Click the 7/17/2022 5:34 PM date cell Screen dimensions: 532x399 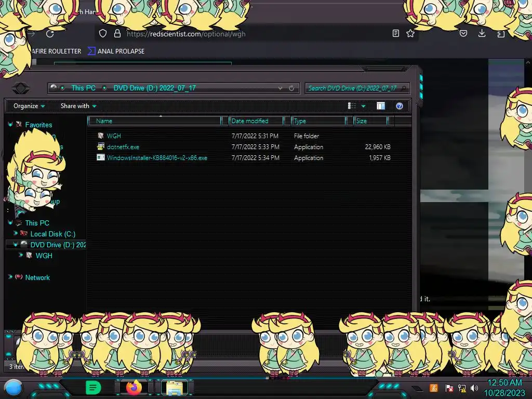tap(256, 158)
